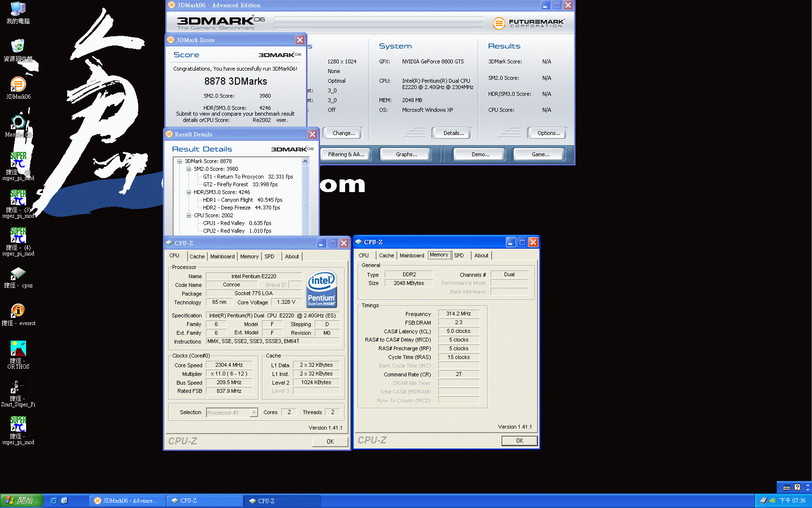The width and height of the screenshot is (812, 508).
Task: Close the 3DMark Score window
Action: click(x=300, y=40)
